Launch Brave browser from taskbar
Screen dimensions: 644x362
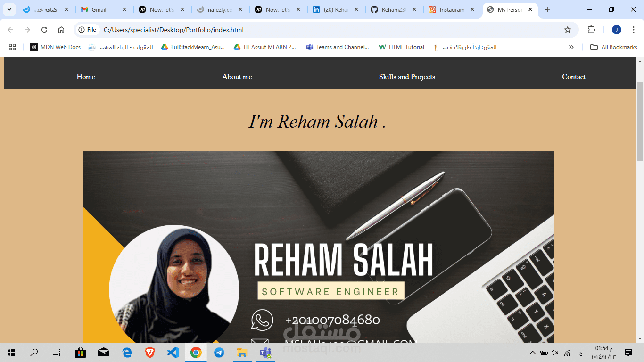click(150, 353)
